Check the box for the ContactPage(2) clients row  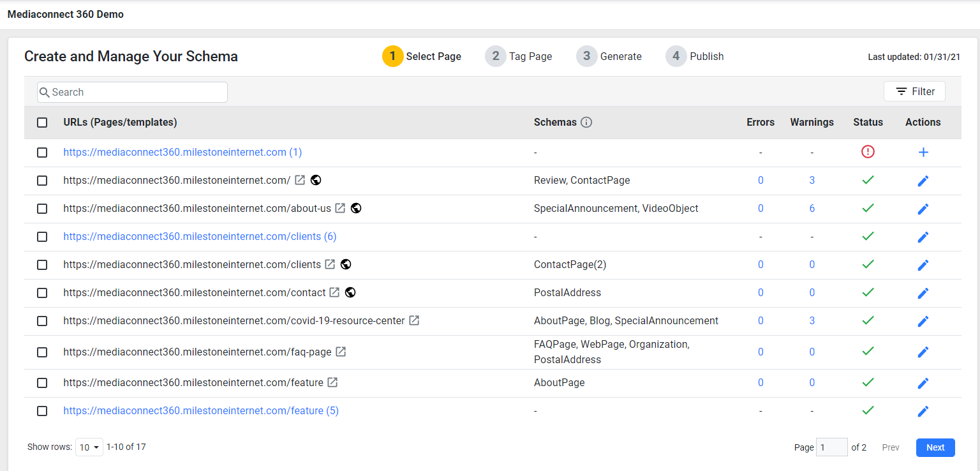point(42,265)
